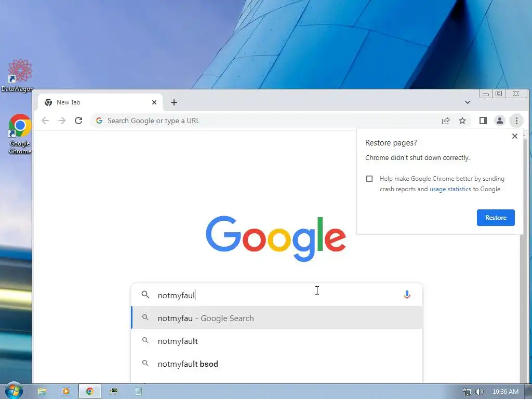Reload the page with the refresh icon
The height and width of the screenshot is (399, 532).
[78, 121]
